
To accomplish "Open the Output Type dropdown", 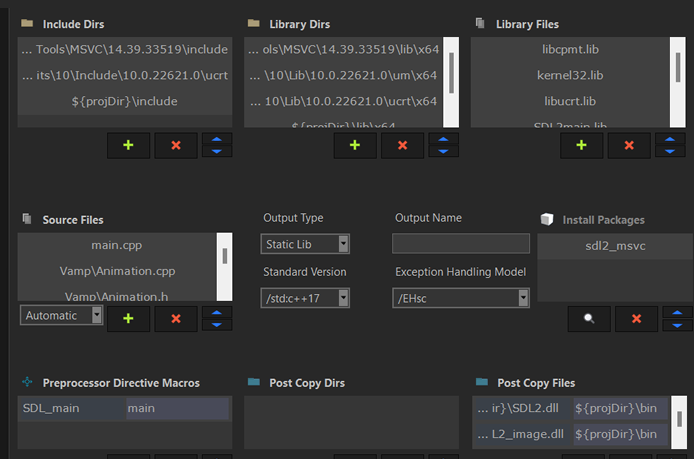I will [305, 244].
